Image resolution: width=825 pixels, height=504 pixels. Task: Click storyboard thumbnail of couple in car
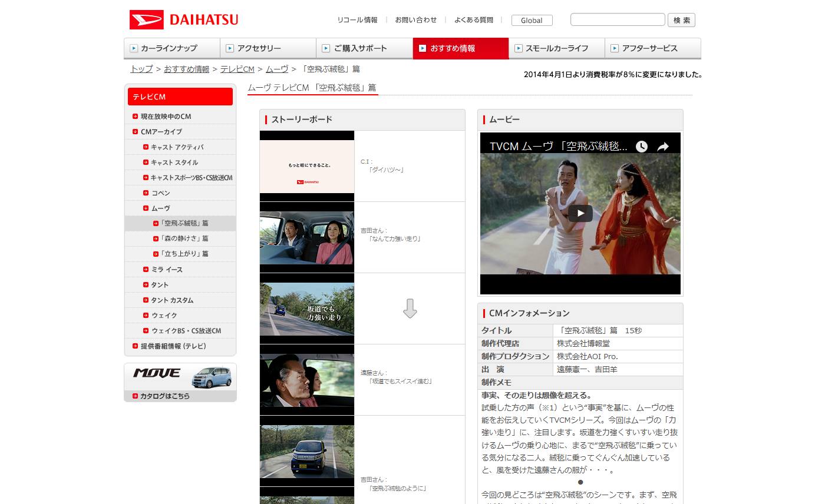click(307, 237)
